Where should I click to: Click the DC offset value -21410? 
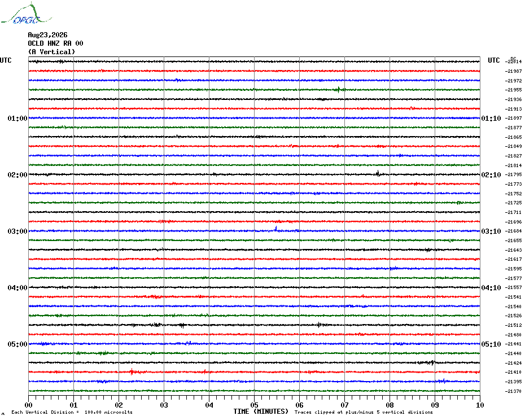click(x=513, y=372)
